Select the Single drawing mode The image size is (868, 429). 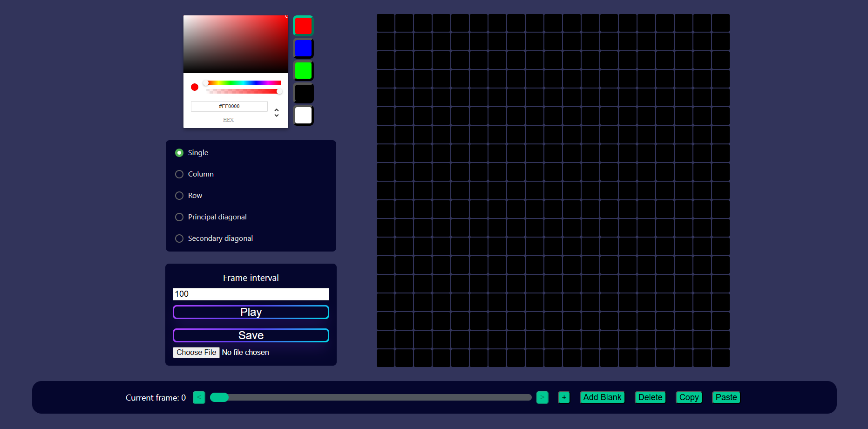[x=179, y=153]
